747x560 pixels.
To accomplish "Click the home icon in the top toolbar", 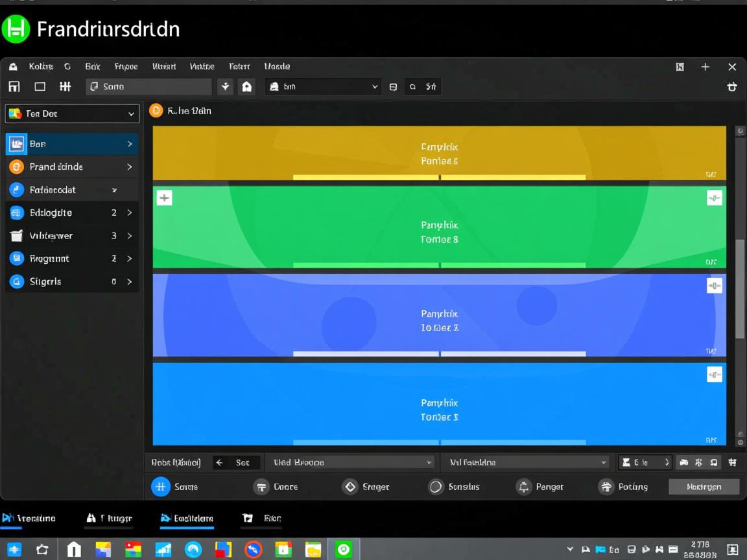I will (x=247, y=86).
